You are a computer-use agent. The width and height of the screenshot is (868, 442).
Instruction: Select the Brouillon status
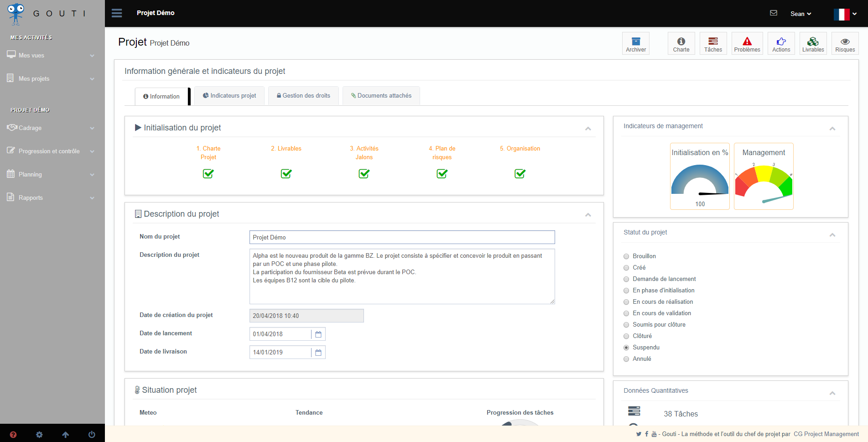coord(626,256)
